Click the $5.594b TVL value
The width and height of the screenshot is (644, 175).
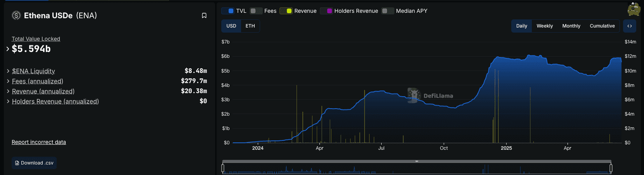tap(31, 49)
